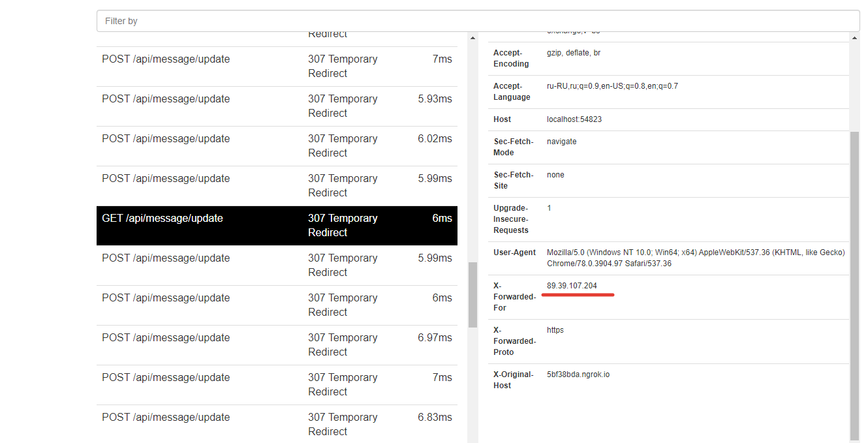The height and width of the screenshot is (443, 868).
Task: Open the POST request taking 6.83ms
Action: [x=277, y=425]
